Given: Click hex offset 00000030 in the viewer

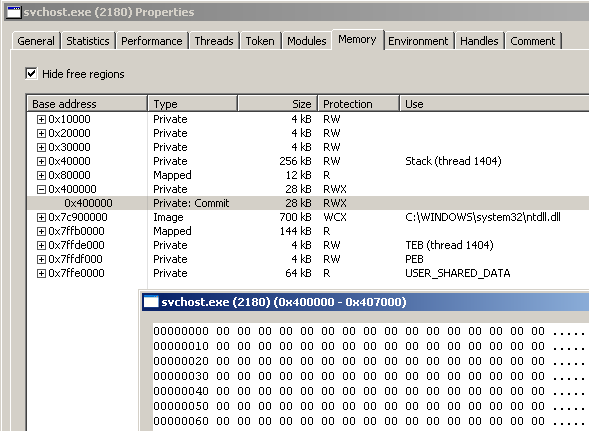Looking at the screenshot, I should pyautogui.click(x=181, y=376).
